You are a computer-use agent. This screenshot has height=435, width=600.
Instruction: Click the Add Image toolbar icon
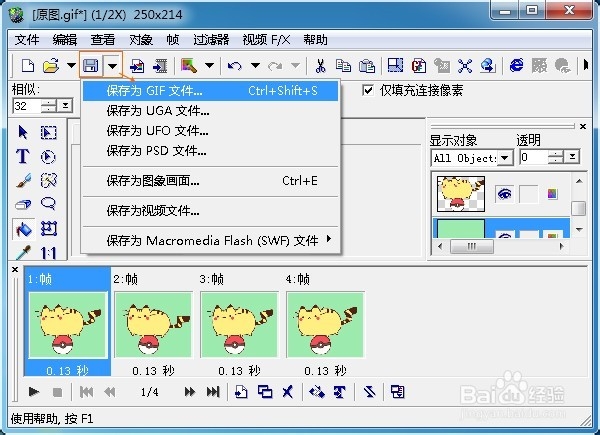click(137, 66)
